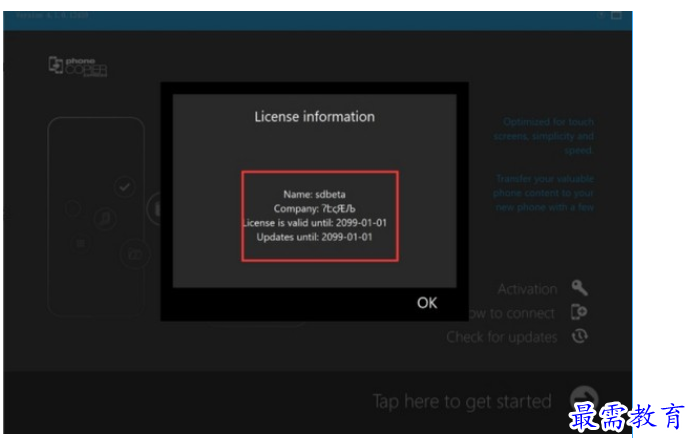Image resolution: width=693 pixels, height=448 pixels.
Task: Click the window button in the title bar
Action: point(616,15)
